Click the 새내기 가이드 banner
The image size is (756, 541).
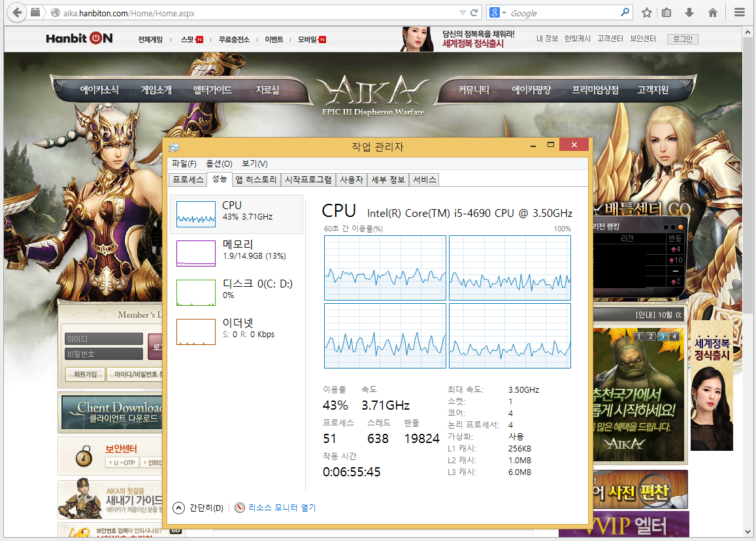tap(112, 500)
